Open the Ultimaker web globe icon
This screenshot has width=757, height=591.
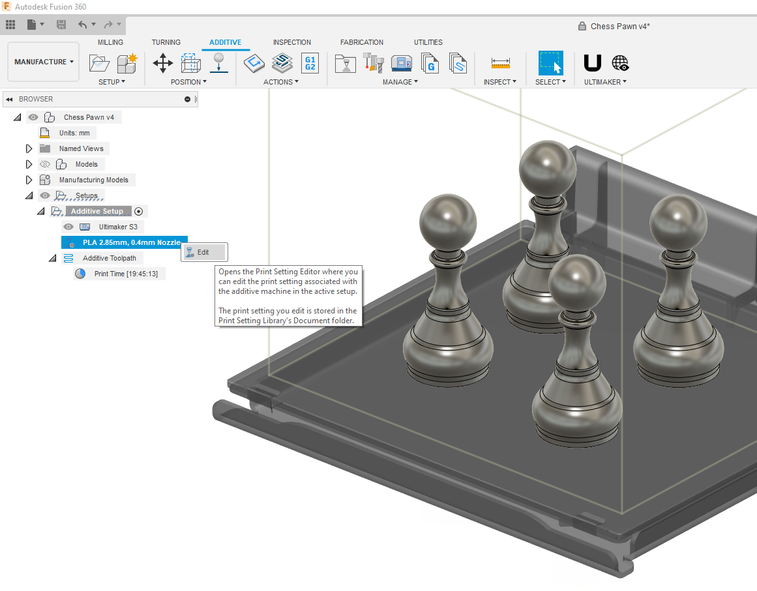[620, 63]
